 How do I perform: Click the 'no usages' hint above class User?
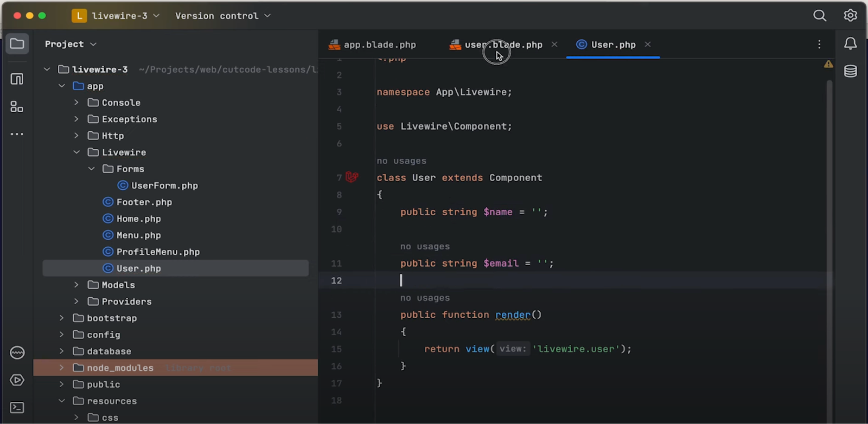[401, 161]
